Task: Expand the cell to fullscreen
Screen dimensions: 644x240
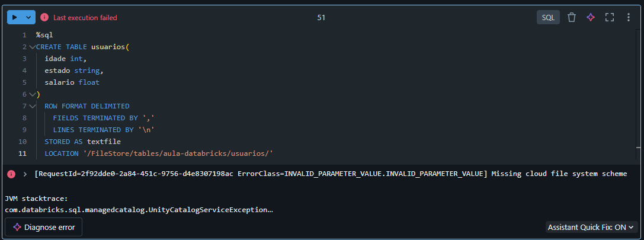Action: point(610,17)
